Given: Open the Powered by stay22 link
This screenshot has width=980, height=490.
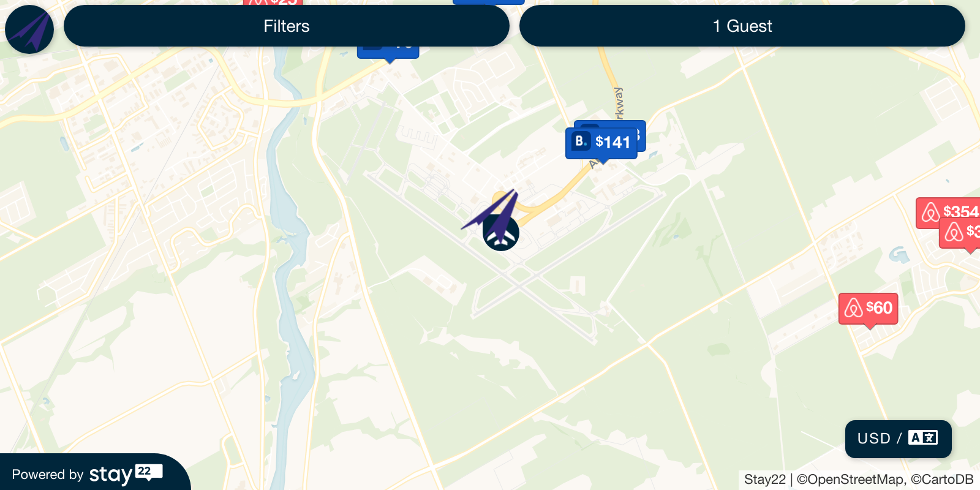Looking at the screenshot, I should 88,474.
